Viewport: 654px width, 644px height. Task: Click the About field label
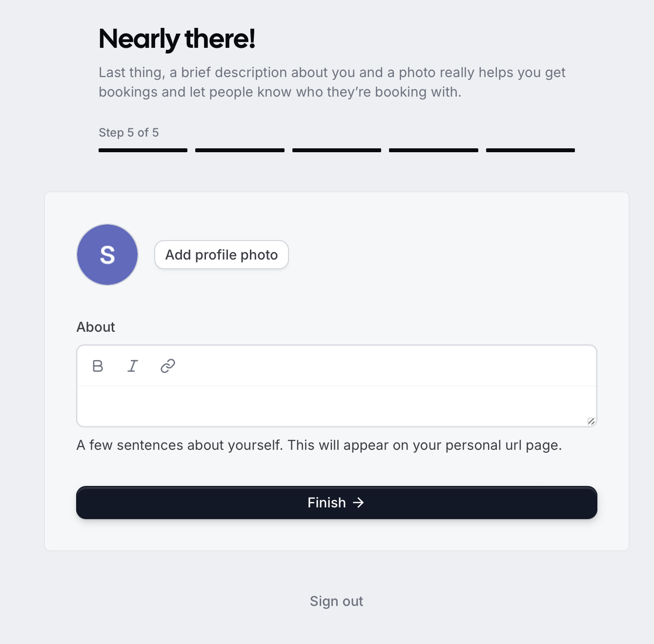[96, 327]
